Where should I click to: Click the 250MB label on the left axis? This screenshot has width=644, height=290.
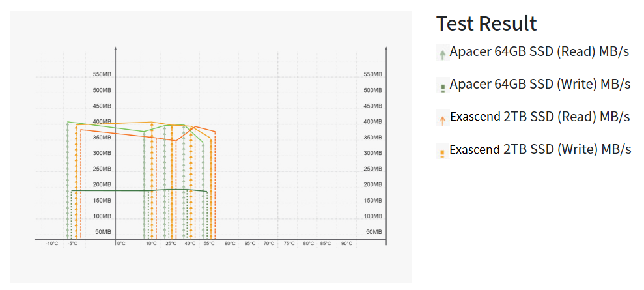[x=102, y=169]
